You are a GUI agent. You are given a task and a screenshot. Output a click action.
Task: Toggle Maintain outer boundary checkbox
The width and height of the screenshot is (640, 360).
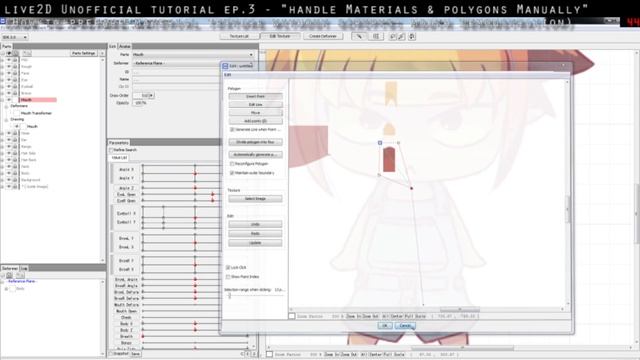[232, 173]
